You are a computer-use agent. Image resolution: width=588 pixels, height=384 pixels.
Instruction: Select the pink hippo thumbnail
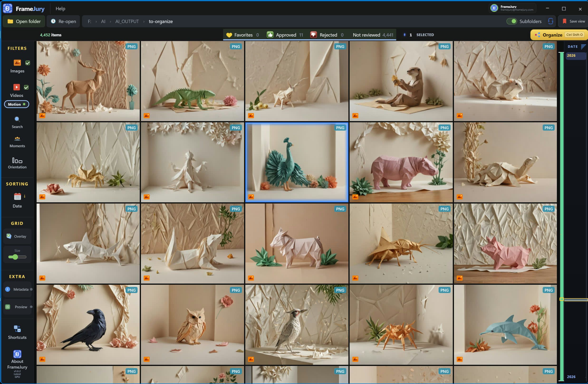click(401, 162)
